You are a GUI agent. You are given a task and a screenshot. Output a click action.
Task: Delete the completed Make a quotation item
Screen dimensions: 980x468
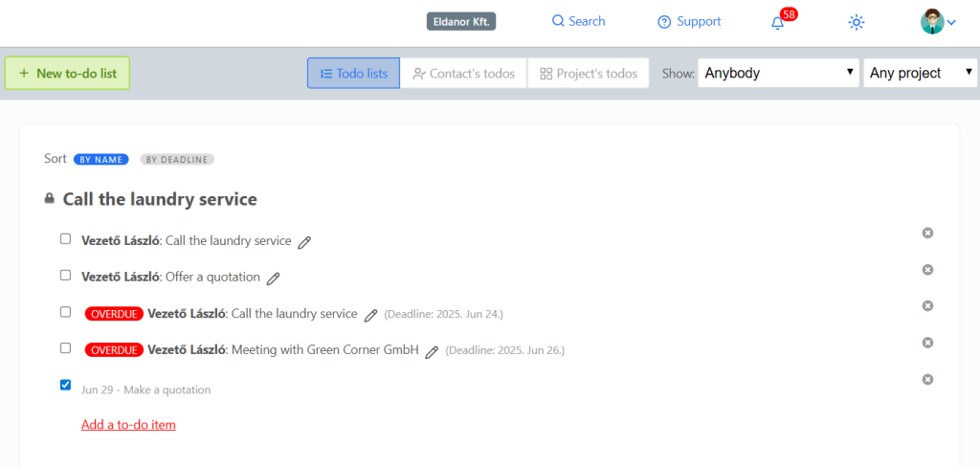click(927, 379)
